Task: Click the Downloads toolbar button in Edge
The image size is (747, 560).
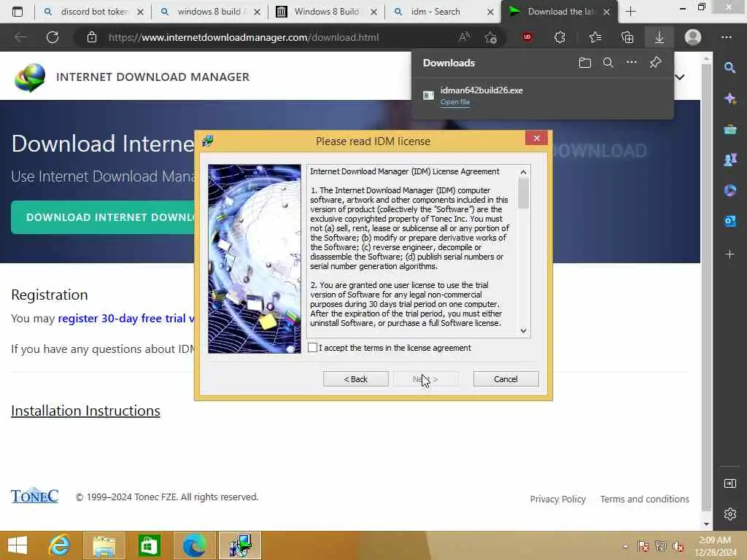Action: click(659, 37)
